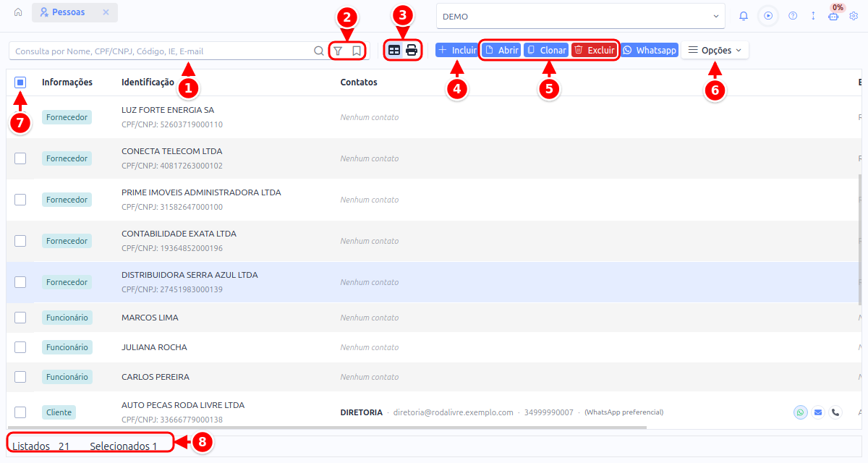Click the play tutorial icon

tap(768, 16)
